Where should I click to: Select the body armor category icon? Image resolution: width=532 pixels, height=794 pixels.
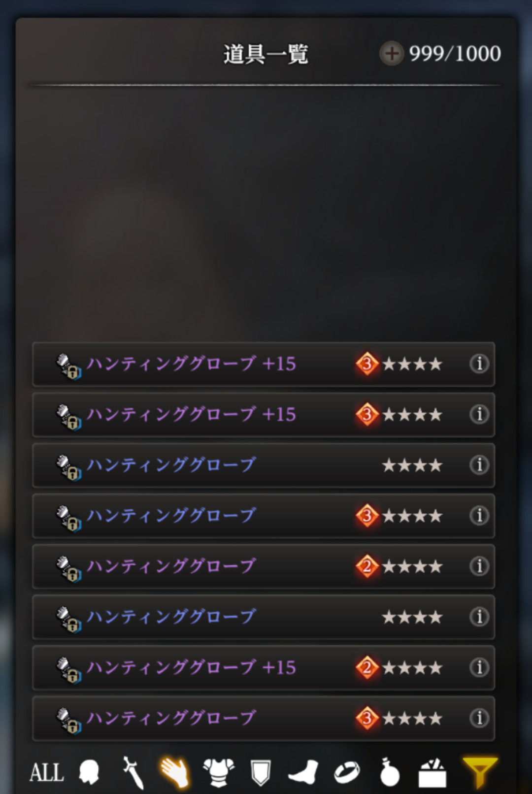tap(219, 772)
